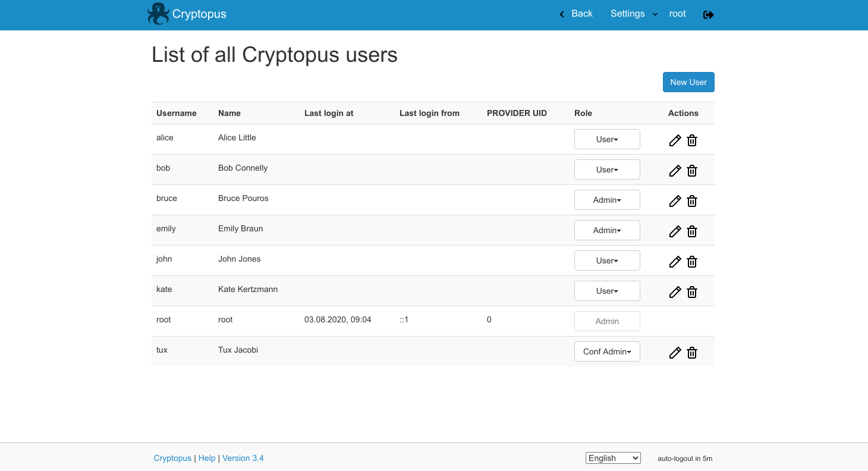Edit user john with pencil icon
Screen dimensions: 868x471
click(x=675, y=262)
